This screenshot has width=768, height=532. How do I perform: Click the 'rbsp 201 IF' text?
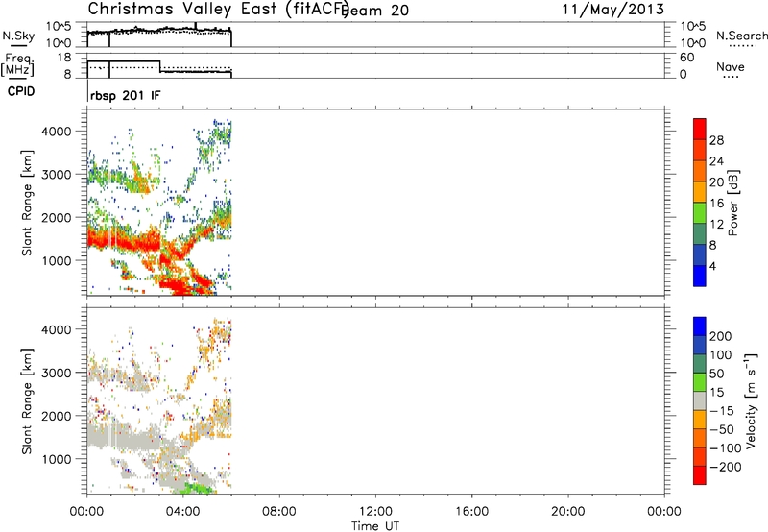tap(126, 95)
